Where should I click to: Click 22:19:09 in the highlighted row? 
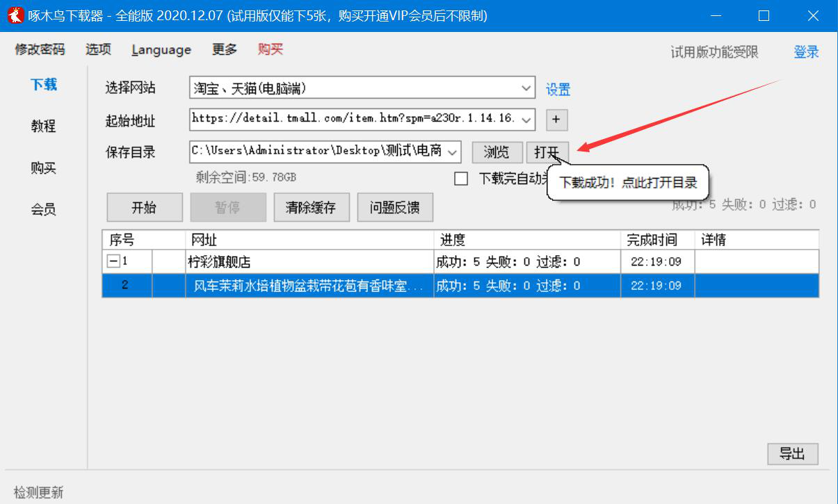656,286
